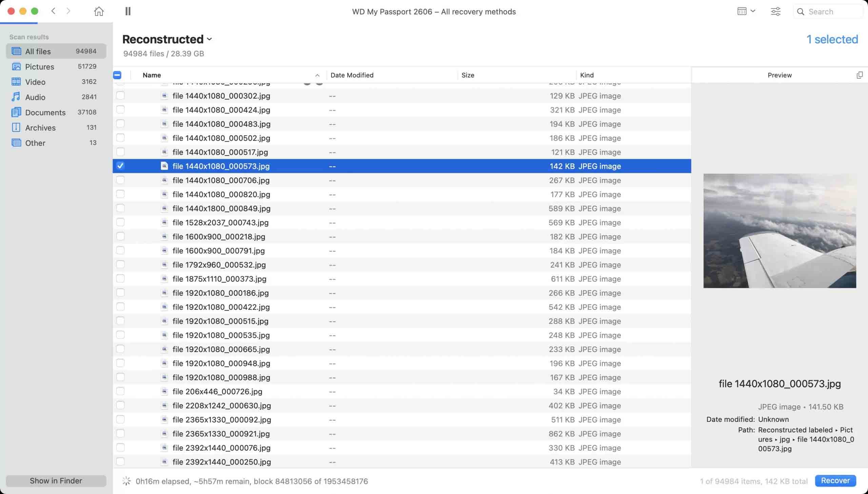Uncheck file 1440x1080_000573.jpg

tap(120, 166)
